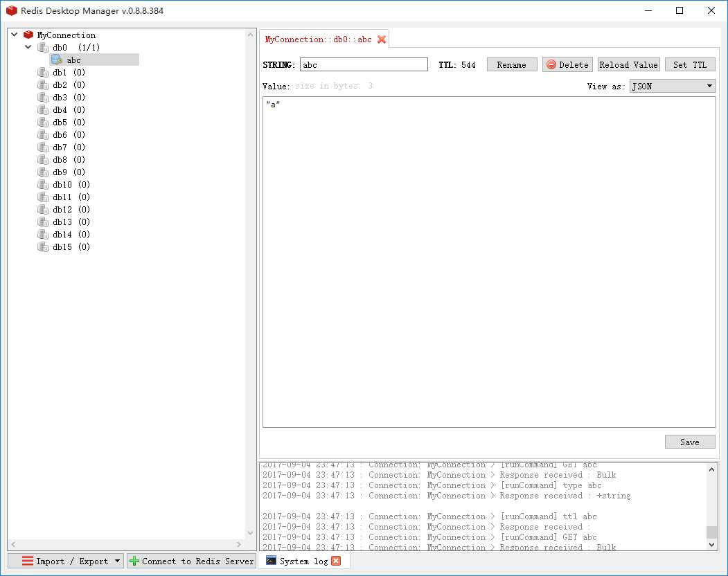Click tree horizontal scroll left arrow
Screen dimensions: 728x576
click(x=13, y=544)
